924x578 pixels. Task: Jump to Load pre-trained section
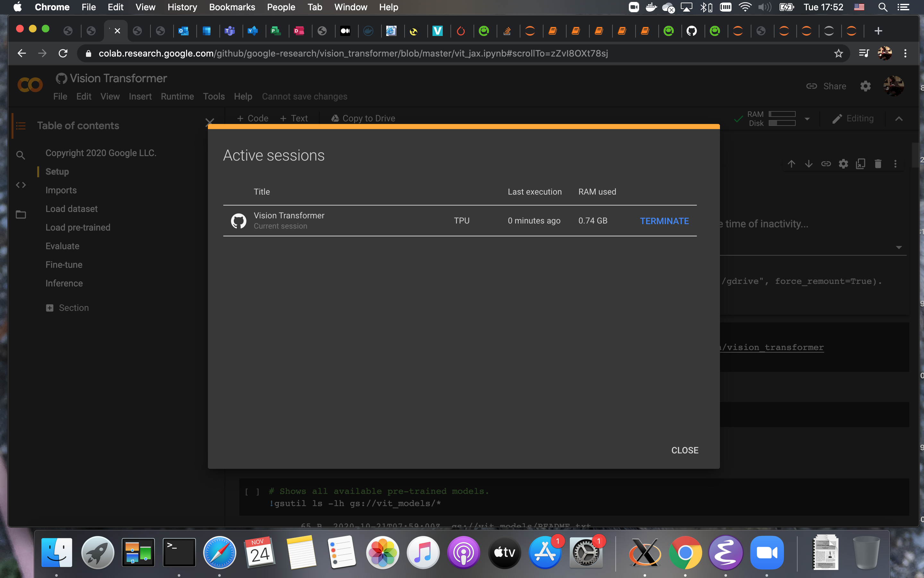[78, 227]
